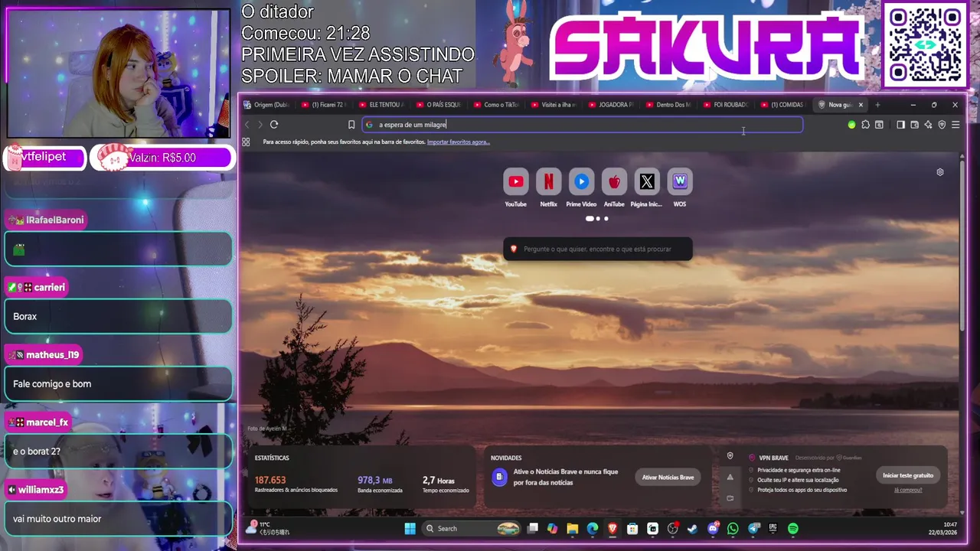Open new tab page customize settings gear
The width and height of the screenshot is (980, 551).
(x=940, y=172)
